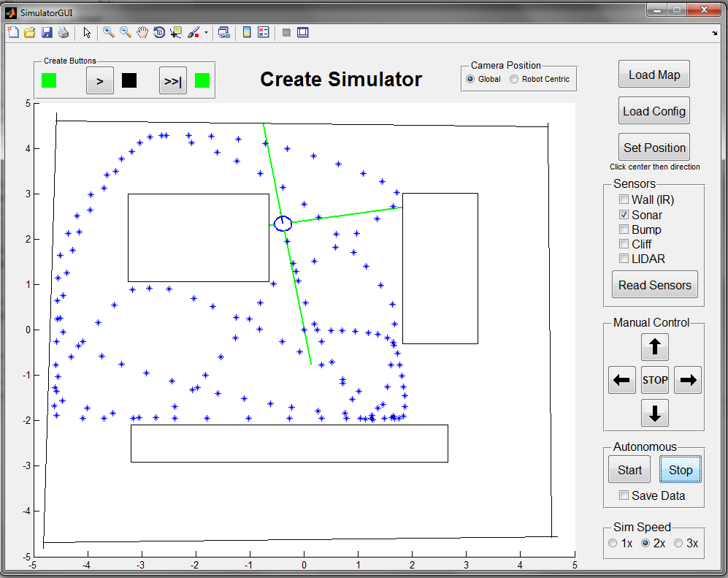
Task: Click the black square Create button indicator
Action: [129, 80]
